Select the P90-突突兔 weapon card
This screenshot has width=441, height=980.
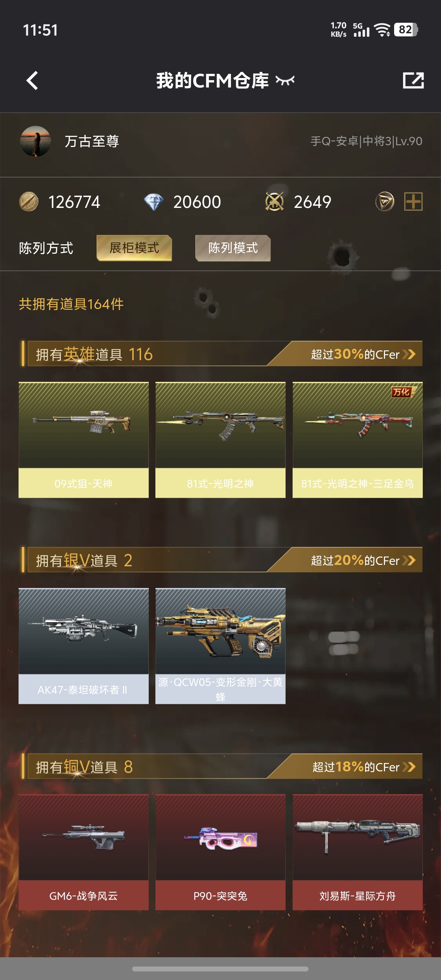click(x=220, y=852)
